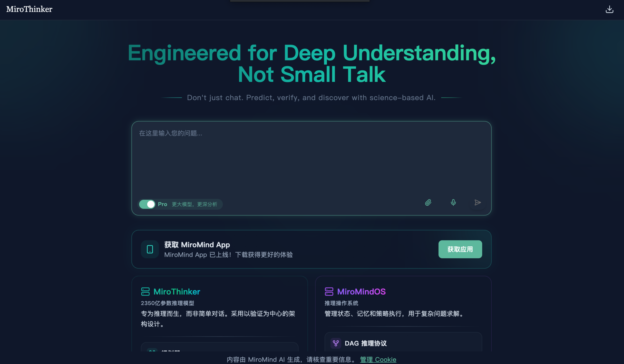Image resolution: width=624 pixels, height=364 pixels.
Task: Toggle Pro to use the smaller model
Action: pos(147,204)
